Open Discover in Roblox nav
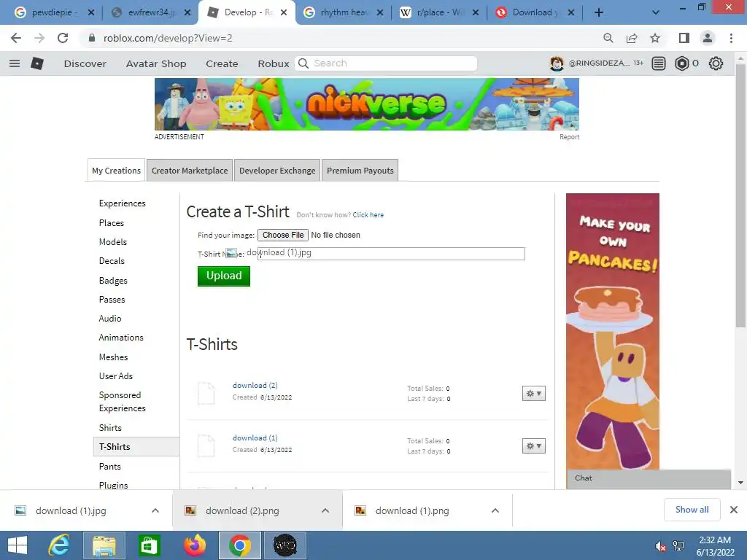The width and height of the screenshot is (747, 560). [85, 63]
